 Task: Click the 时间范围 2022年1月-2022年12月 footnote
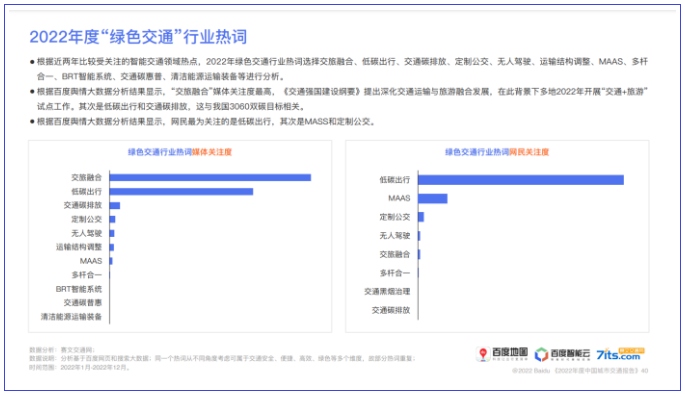80,367
